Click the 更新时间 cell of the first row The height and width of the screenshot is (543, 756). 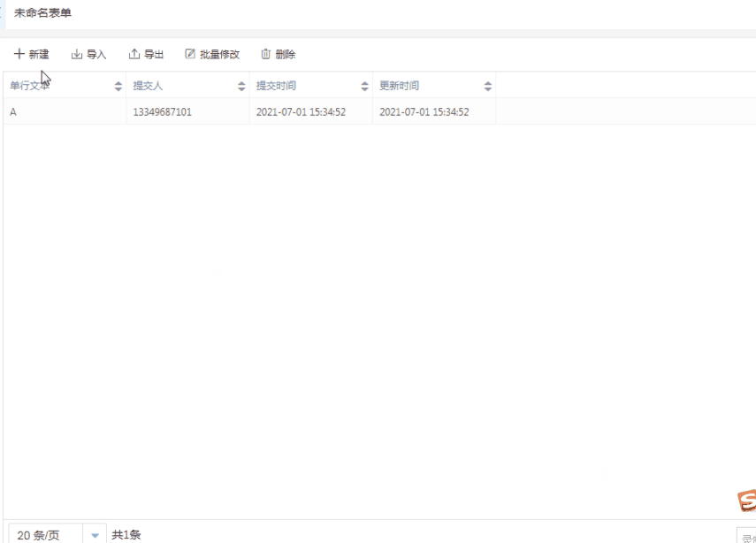click(x=424, y=112)
